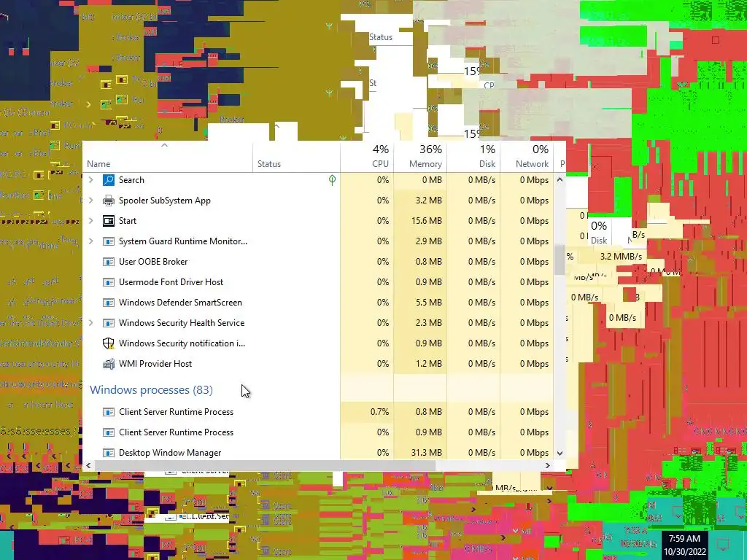The image size is (747, 560).
Task: Select the Windows Security Health Service name
Action: pyautogui.click(x=182, y=323)
